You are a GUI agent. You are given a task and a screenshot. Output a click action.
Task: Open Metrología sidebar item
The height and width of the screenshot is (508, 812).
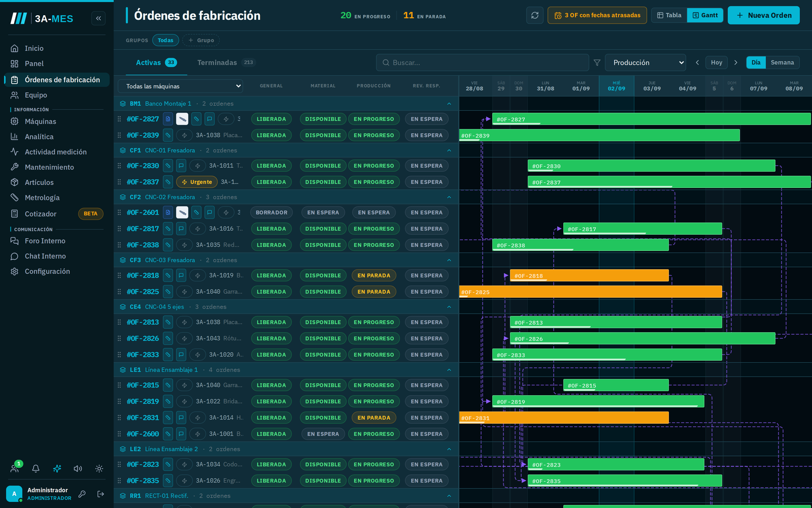click(57, 198)
